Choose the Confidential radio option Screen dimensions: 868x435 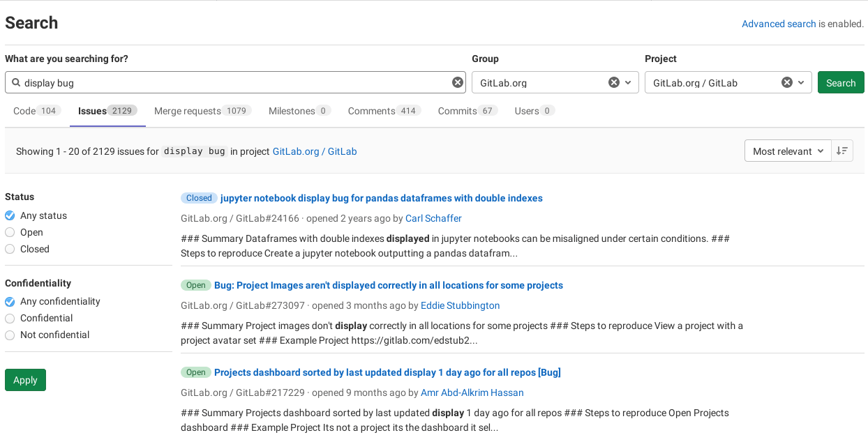tap(10, 318)
